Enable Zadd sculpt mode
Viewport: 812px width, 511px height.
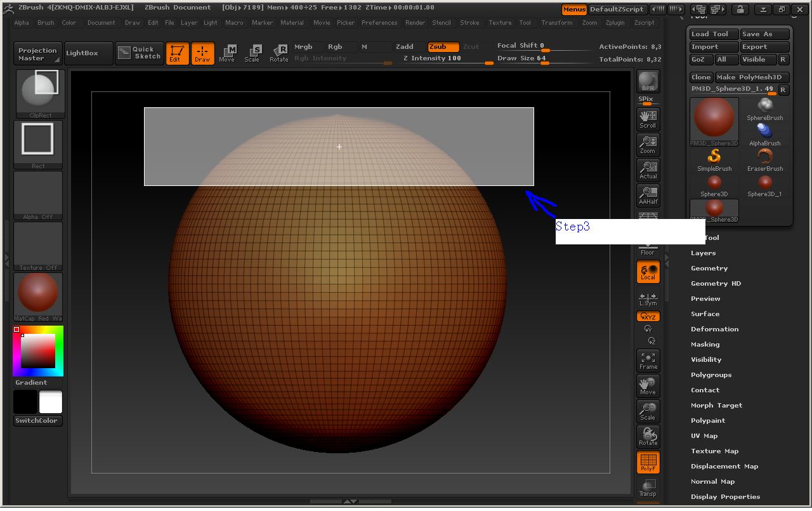405,46
